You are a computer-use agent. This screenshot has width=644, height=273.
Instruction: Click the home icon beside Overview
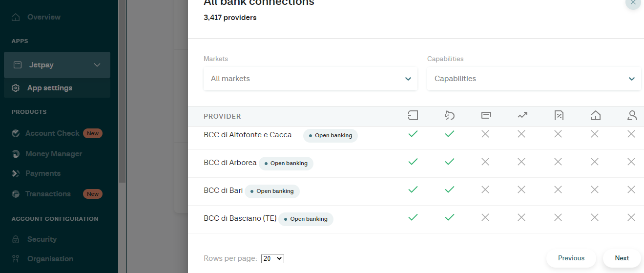(16, 17)
